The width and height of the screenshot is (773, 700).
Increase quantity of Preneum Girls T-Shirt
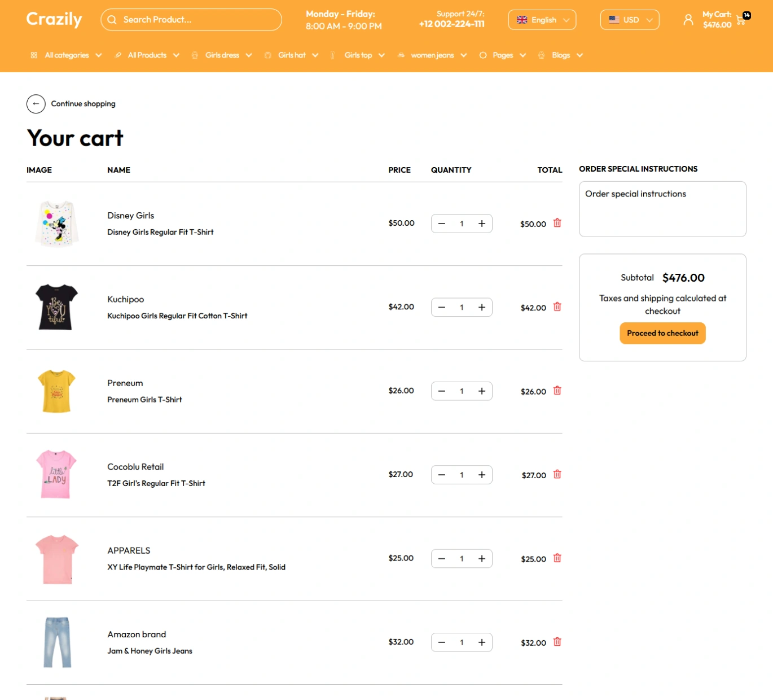coord(482,391)
